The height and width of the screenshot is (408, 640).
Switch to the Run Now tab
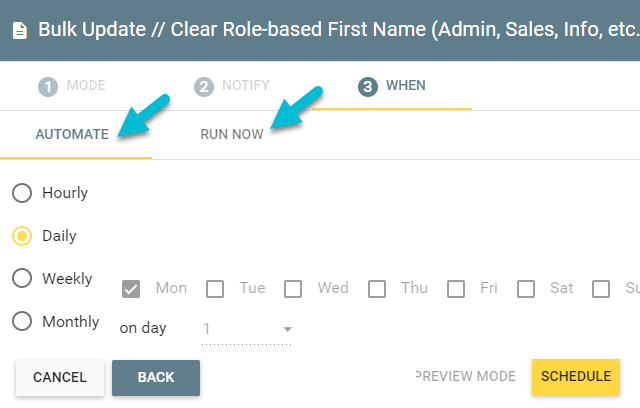point(232,134)
